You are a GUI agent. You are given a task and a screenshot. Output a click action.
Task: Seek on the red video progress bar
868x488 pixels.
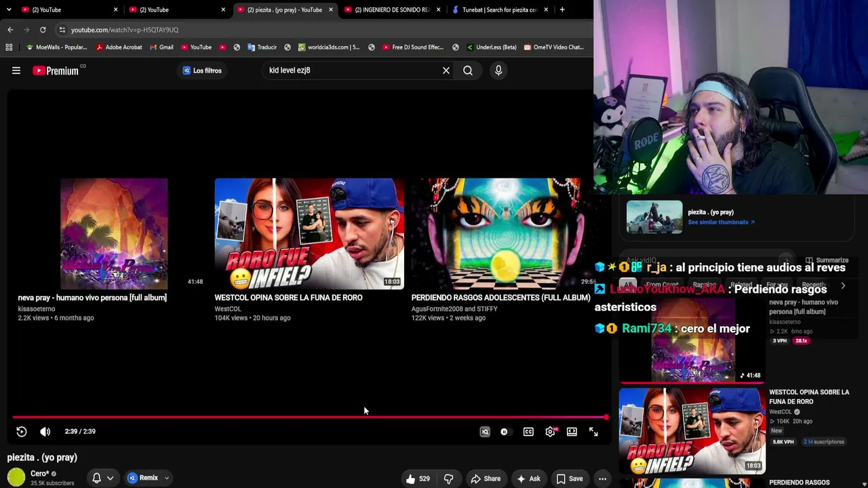(x=309, y=418)
